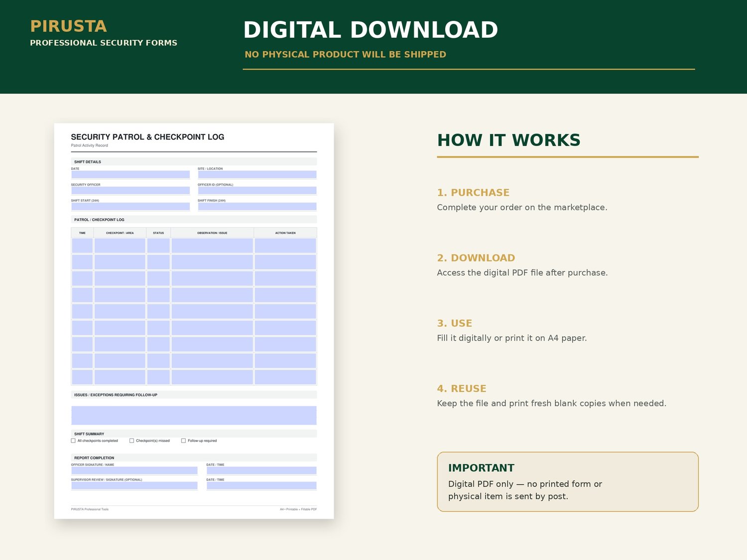The image size is (747, 560).
Task: Click the '3. USE' step title
Action: coord(455,323)
